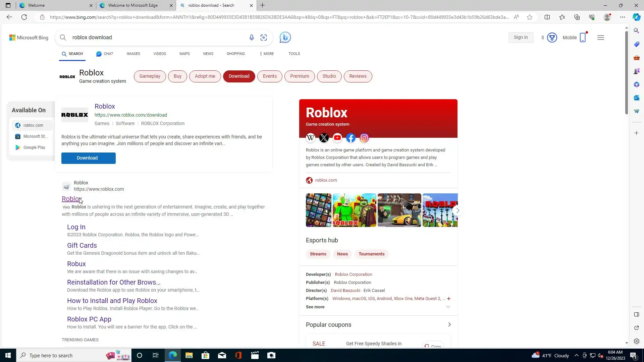644x362 pixels.
Task: Open Roblox Instagram icon
Action: tap(364, 138)
